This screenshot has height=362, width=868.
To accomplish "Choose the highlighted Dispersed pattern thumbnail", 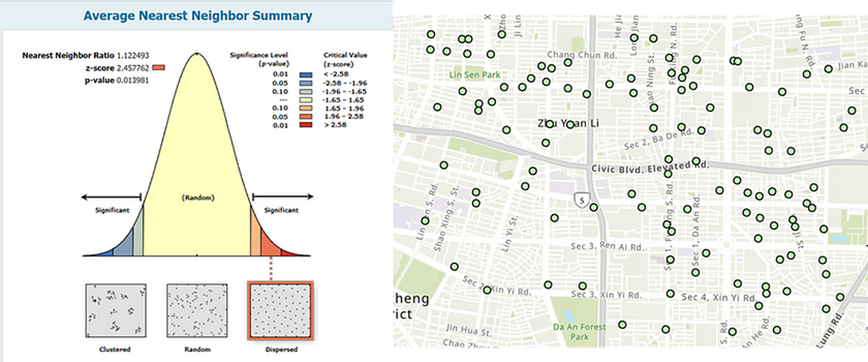I will click(x=280, y=310).
